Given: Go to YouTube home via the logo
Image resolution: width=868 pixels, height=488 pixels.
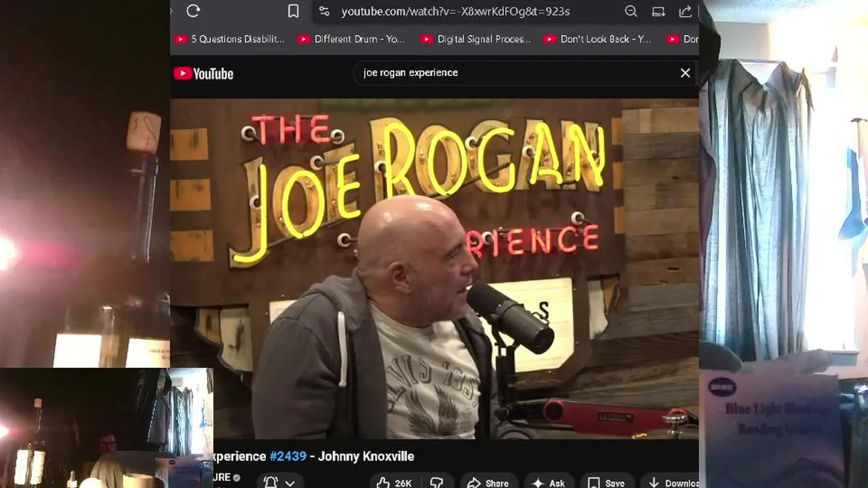Looking at the screenshot, I should coord(203,74).
